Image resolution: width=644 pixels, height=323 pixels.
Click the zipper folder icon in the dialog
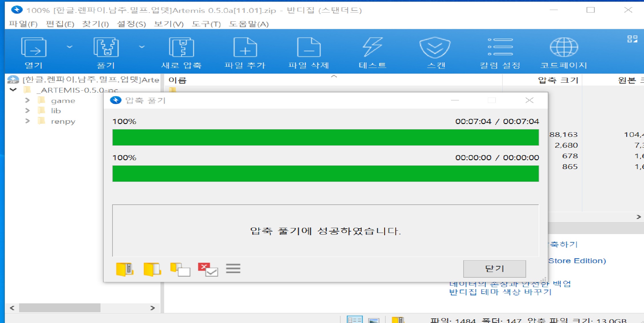point(125,269)
